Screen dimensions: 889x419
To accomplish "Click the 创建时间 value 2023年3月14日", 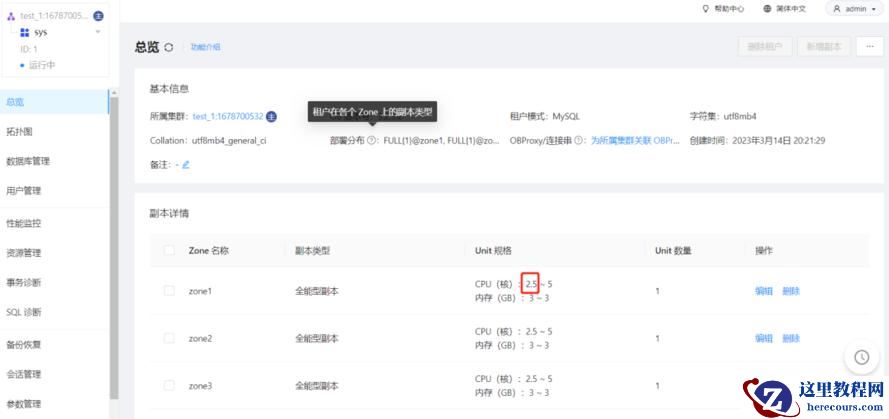I will [778, 141].
